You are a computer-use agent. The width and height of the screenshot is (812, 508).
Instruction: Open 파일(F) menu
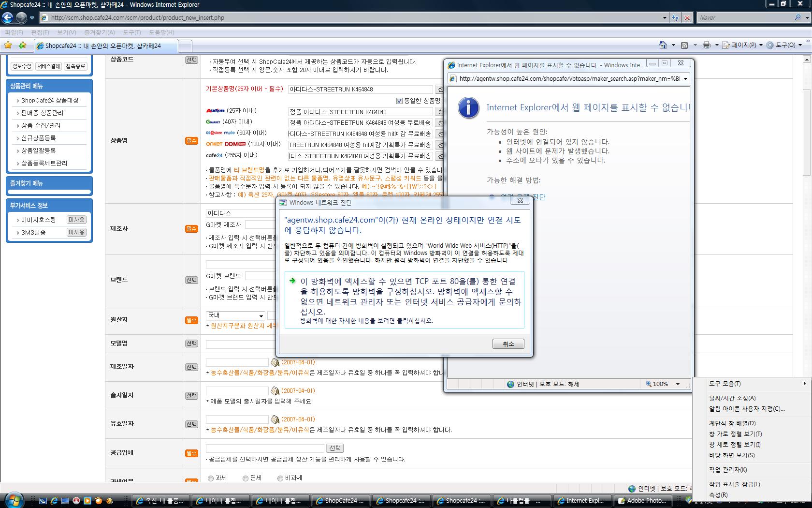[x=14, y=32]
